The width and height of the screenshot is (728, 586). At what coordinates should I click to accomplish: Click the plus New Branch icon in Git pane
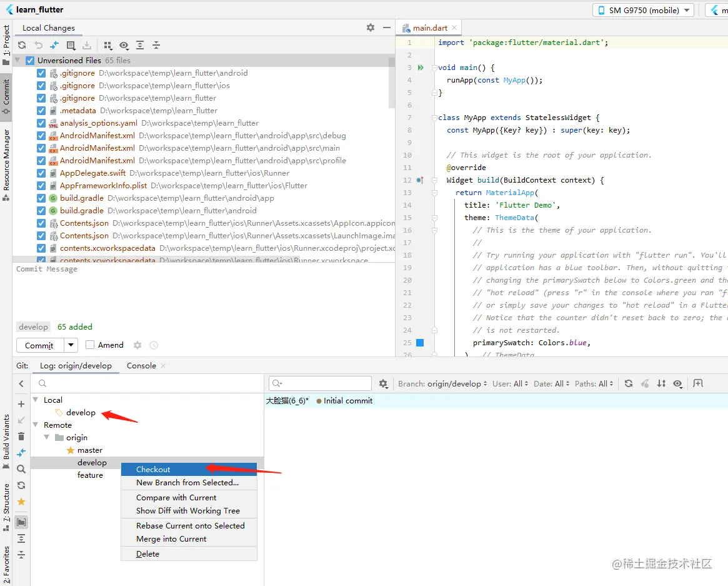21,404
